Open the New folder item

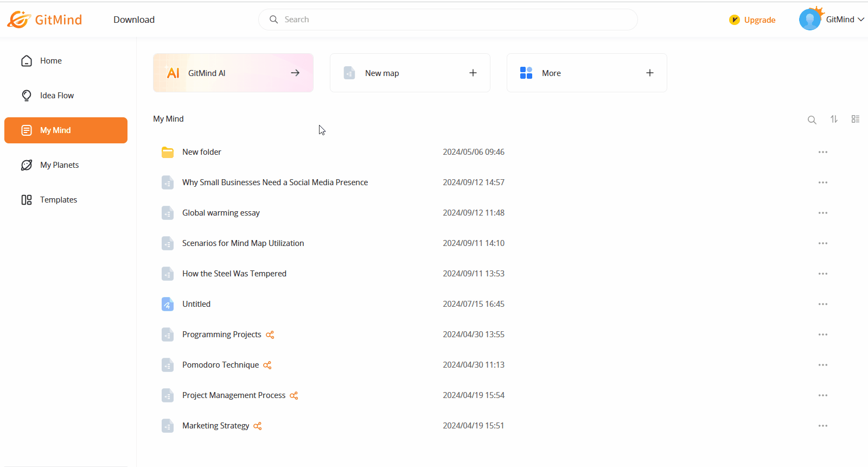[x=201, y=152]
